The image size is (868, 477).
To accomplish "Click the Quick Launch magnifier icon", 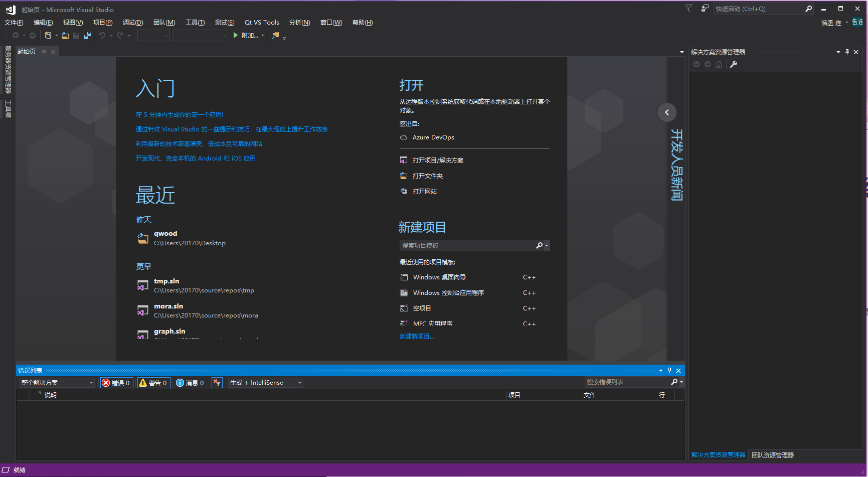I will coord(808,9).
